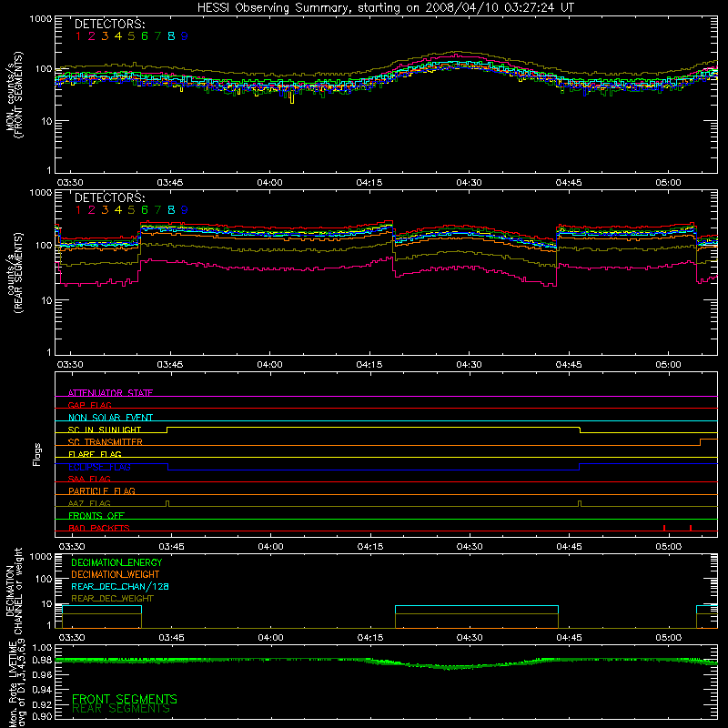This screenshot has width=728, height=728.
Task: Select the ECLIPSE FLAG label
Action: pyautogui.click(x=99, y=467)
